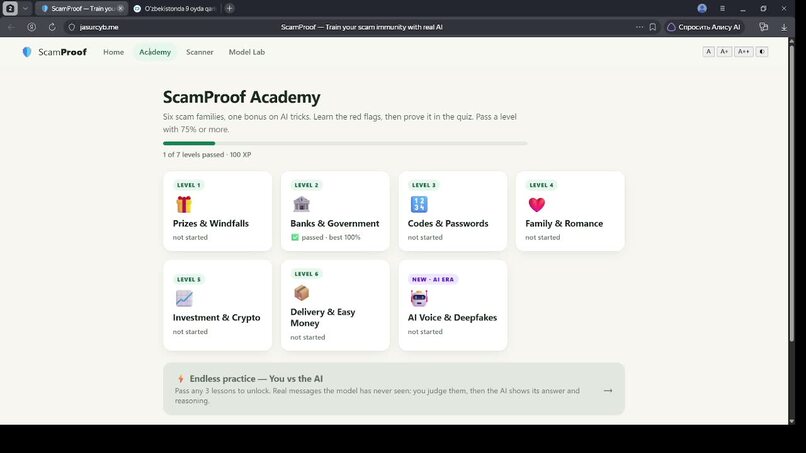The height and width of the screenshot is (453, 806).
Task: Click the site protection shield in address bar
Action: [71, 27]
